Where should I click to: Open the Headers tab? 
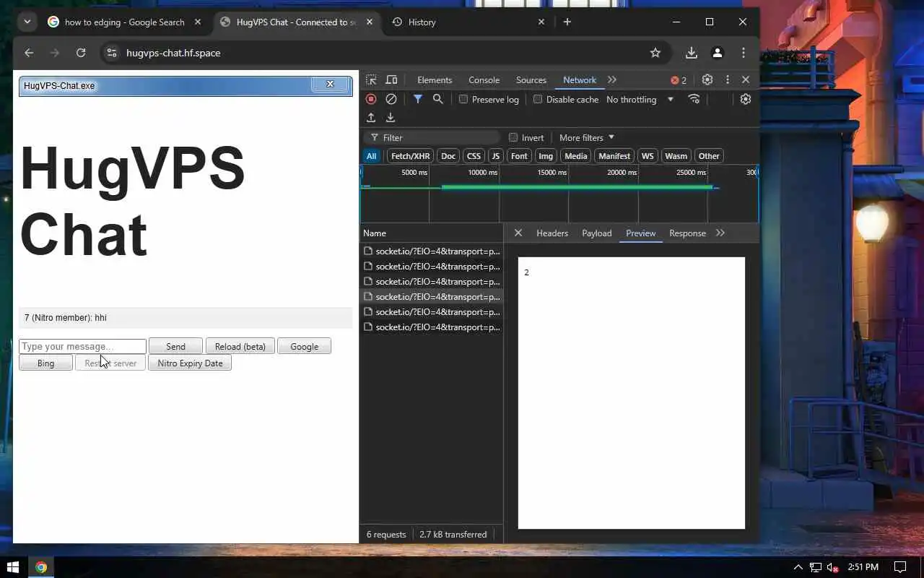pyautogui.click(x=552, y=233)
